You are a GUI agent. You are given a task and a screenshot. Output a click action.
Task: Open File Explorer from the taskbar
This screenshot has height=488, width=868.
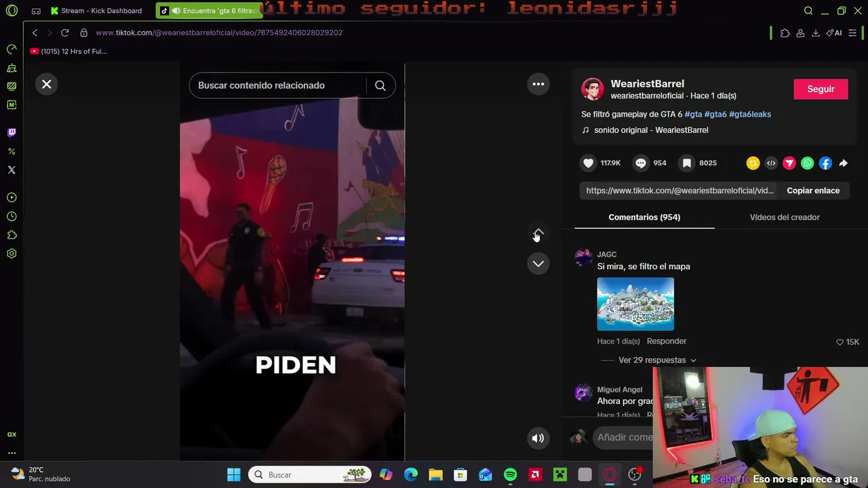[435, 474]
